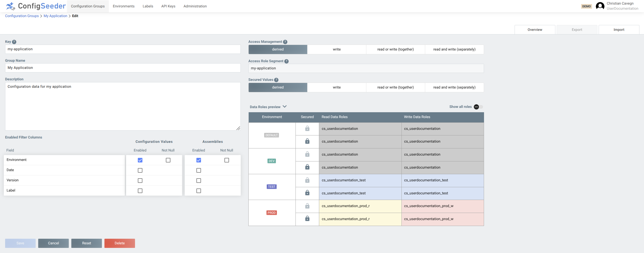Click the Access Management help icon
The height and width of the screenshot is (253, 644).
tap(285, 42)
